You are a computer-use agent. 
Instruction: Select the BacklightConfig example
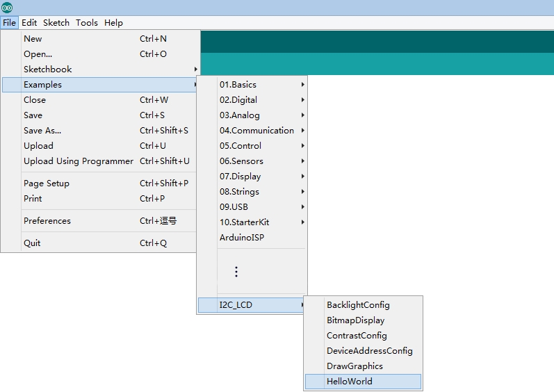tap(358, 305)
